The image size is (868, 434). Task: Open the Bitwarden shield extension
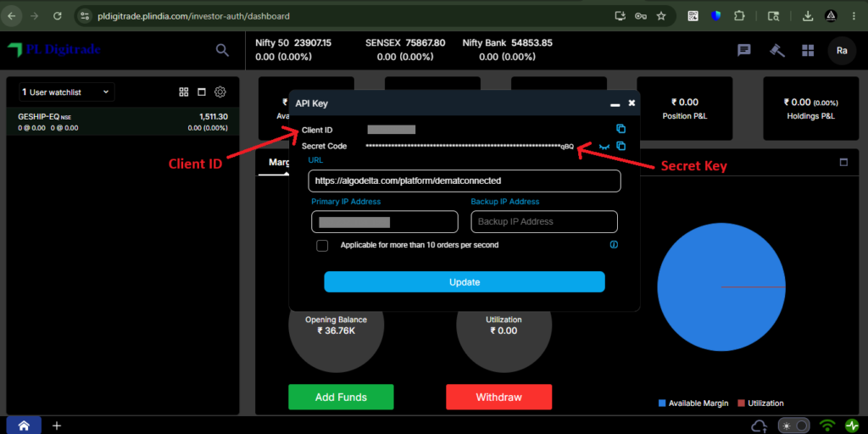click(716, 16)
